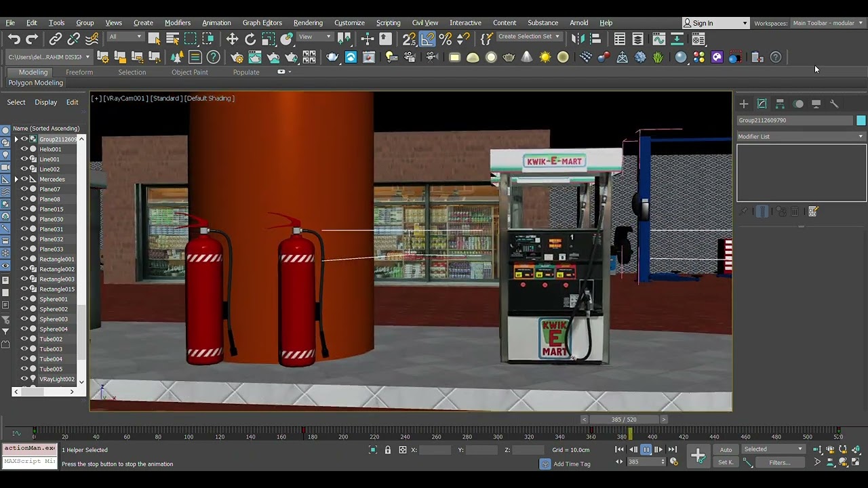Toggle the selection lock padlock icon
This screenshot has height=488, width=868.
pyautogui.click(x=388, y=450)
